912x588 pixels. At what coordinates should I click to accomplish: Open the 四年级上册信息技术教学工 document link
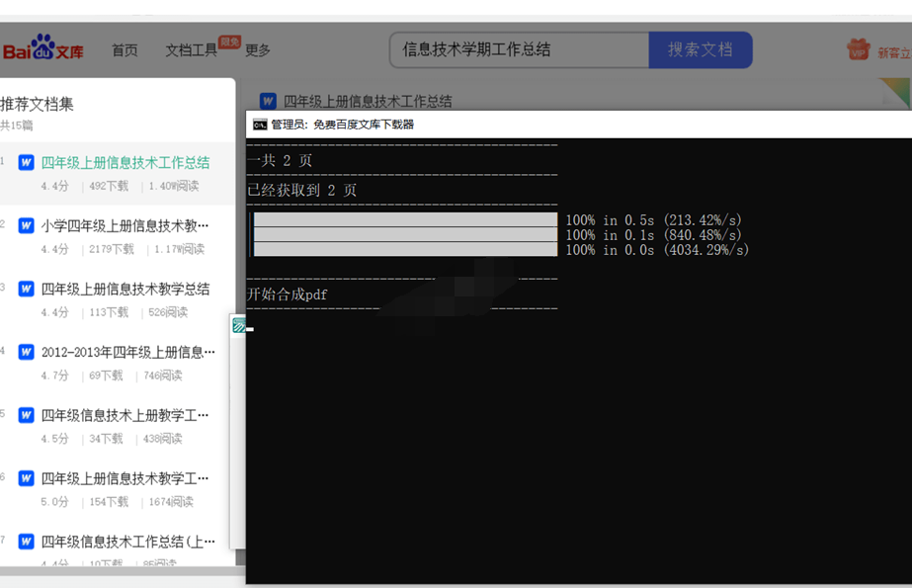point(124,478)
